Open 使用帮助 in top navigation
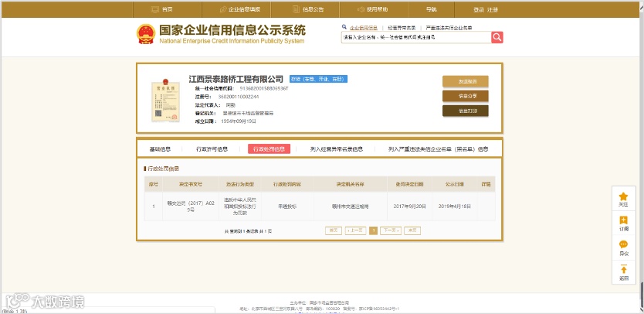The height and width of the screenshot is (314, 644). point(377,9)
